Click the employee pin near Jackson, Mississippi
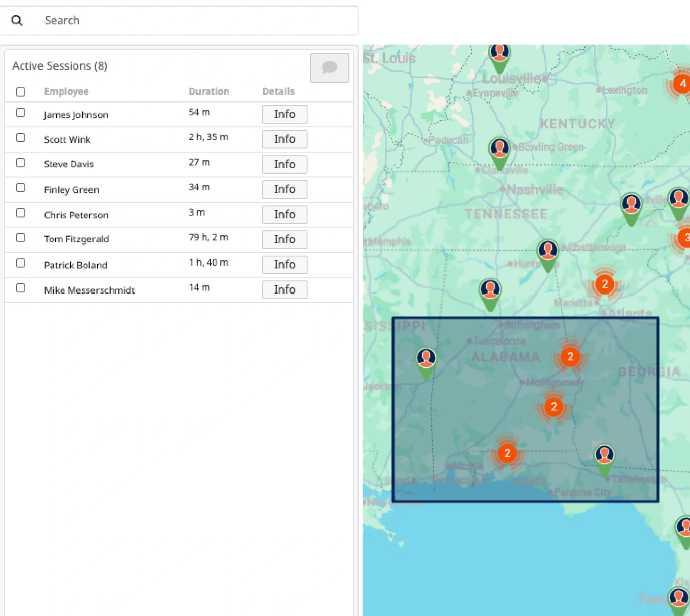This screenshot has width=690, height=616. tap(426, 363)
